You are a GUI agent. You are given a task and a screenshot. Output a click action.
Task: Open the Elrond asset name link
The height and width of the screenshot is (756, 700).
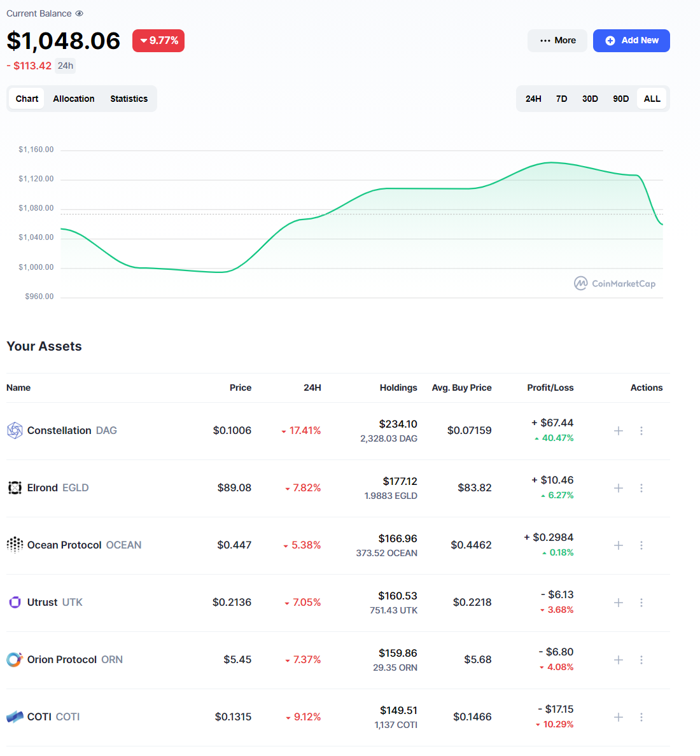(43, 487)
